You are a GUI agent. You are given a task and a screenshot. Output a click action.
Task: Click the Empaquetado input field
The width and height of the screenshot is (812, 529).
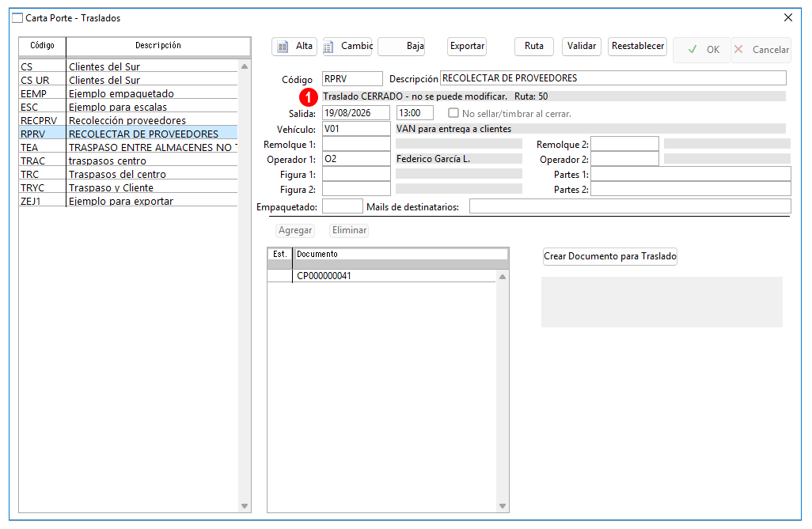click(343, 206)
